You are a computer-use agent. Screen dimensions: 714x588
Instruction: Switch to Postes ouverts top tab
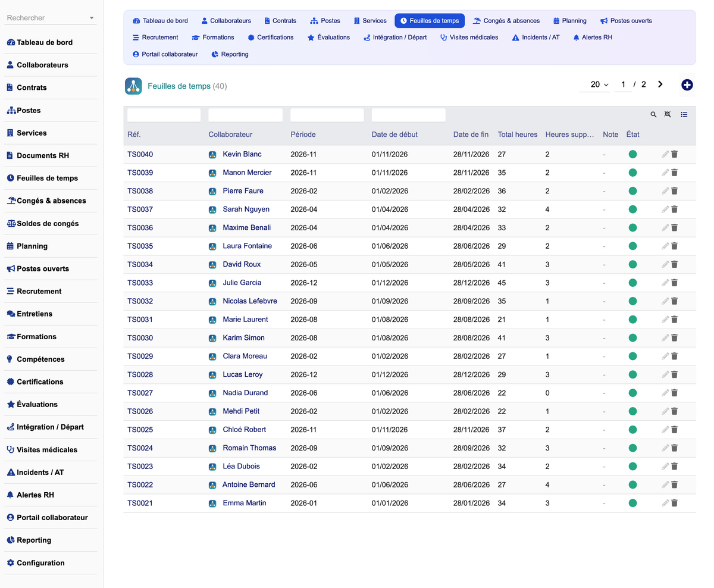[626, 20]
